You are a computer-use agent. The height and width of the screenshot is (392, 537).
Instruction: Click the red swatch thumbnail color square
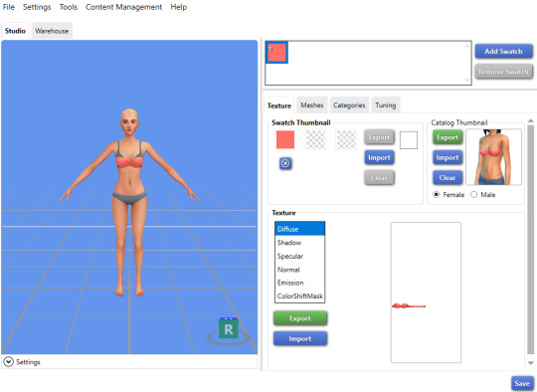[285, 139]
